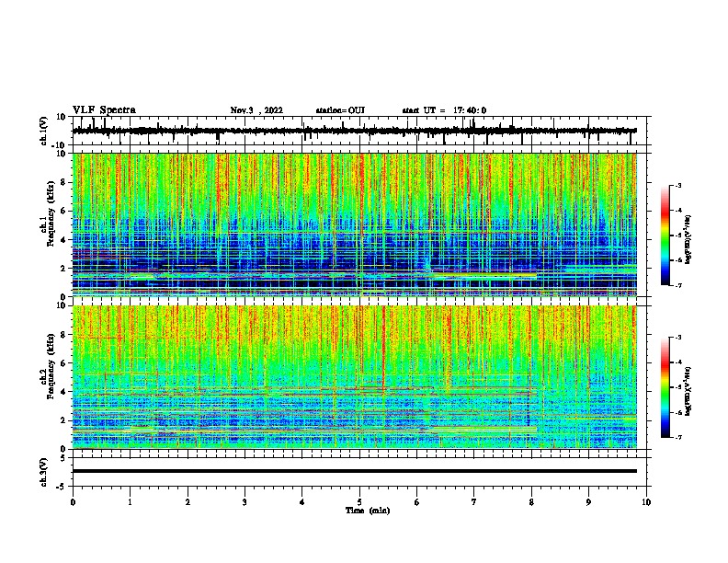This screenshot has width=728, height=563.
Task: Click the "ch.3(V)" axis label
Action: (x=44, y=472)
